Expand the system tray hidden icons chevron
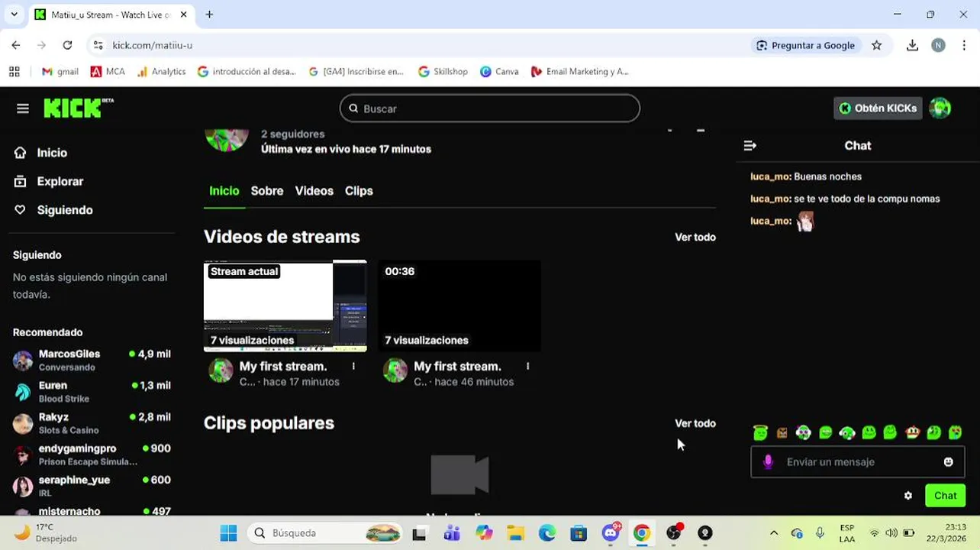980x550 pixels. coord(774,533)
